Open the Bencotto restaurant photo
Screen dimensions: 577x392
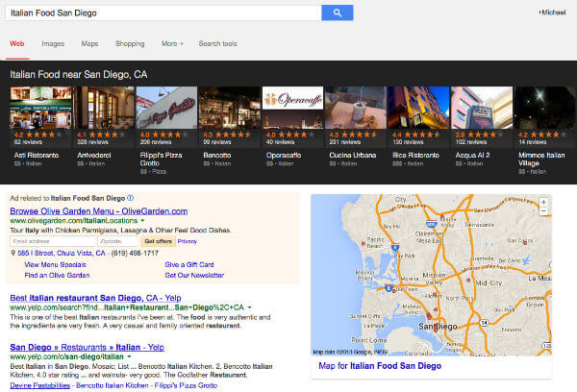230,108
